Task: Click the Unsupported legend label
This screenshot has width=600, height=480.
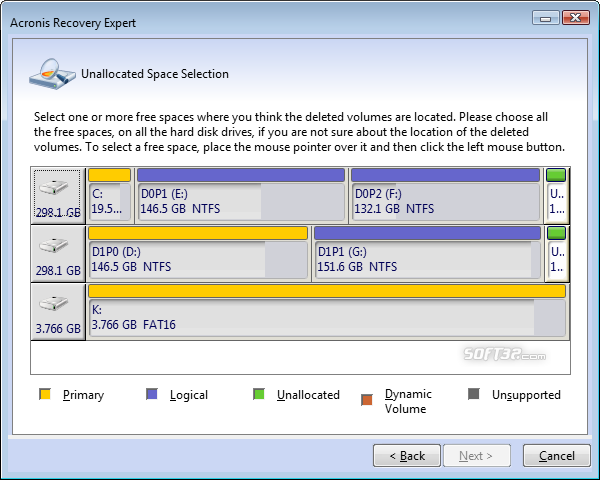Action: pyautogui.click(x=526, y=395)
